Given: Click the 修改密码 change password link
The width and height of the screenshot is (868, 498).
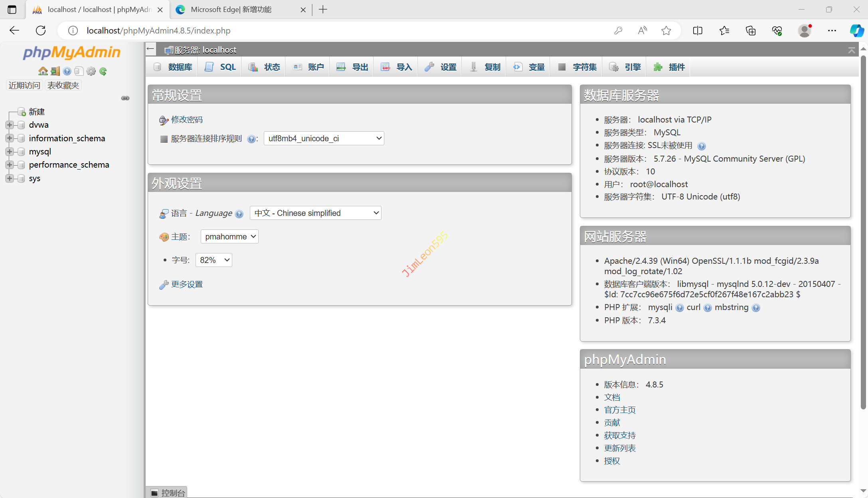Looking at the screenshot, I should click(187, 120).
